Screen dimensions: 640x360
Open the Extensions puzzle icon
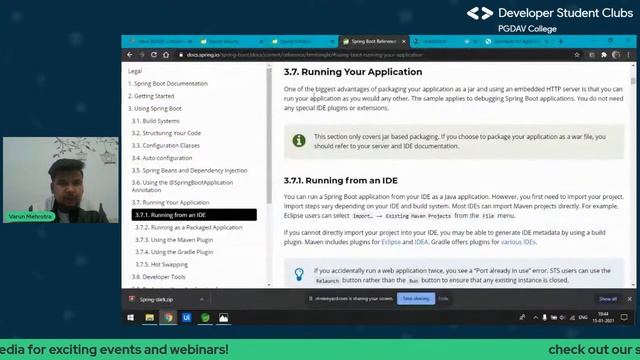point(604,55)
